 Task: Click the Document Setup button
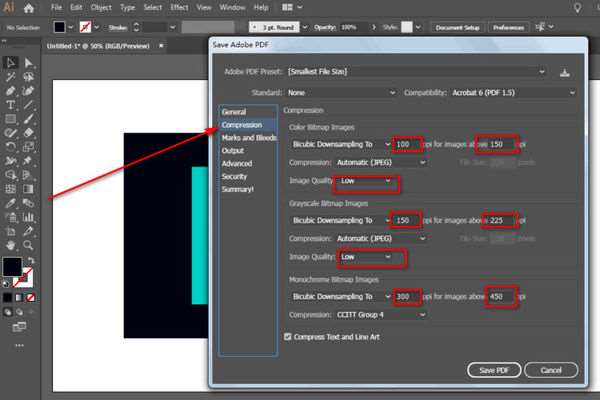click(x=458, y=28)
